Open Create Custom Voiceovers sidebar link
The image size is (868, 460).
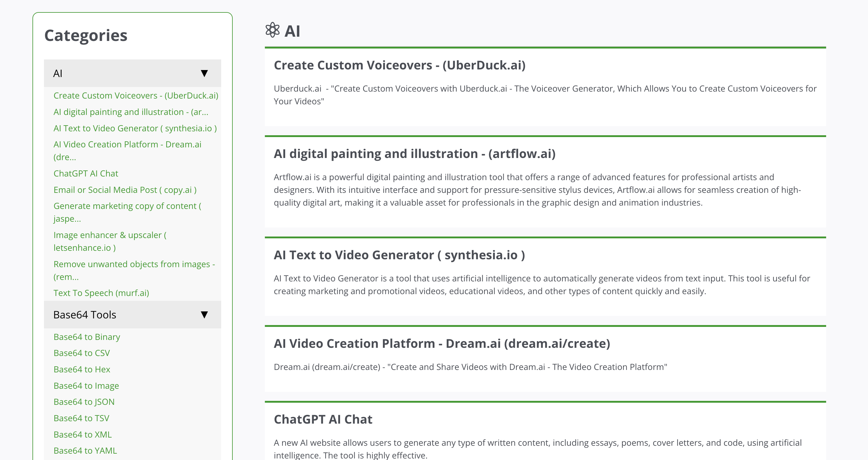click(x=136, y=96)
